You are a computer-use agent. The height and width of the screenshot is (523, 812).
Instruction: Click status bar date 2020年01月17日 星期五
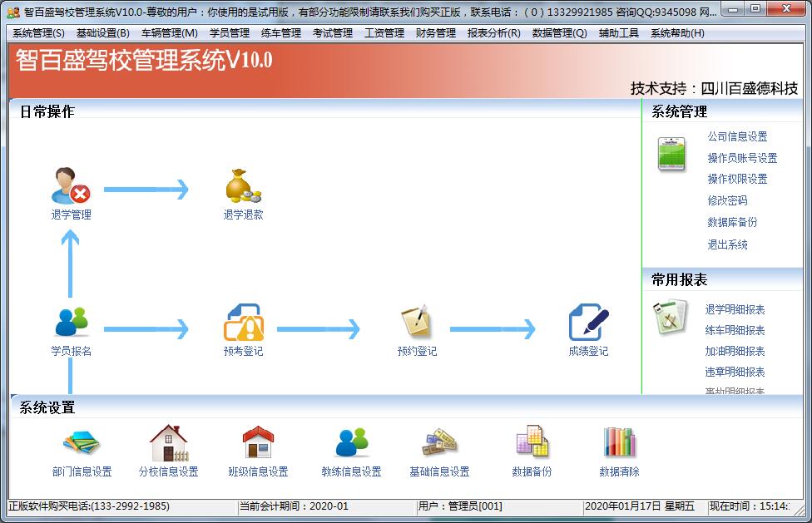pyautogui.click(x=639, y=506)
